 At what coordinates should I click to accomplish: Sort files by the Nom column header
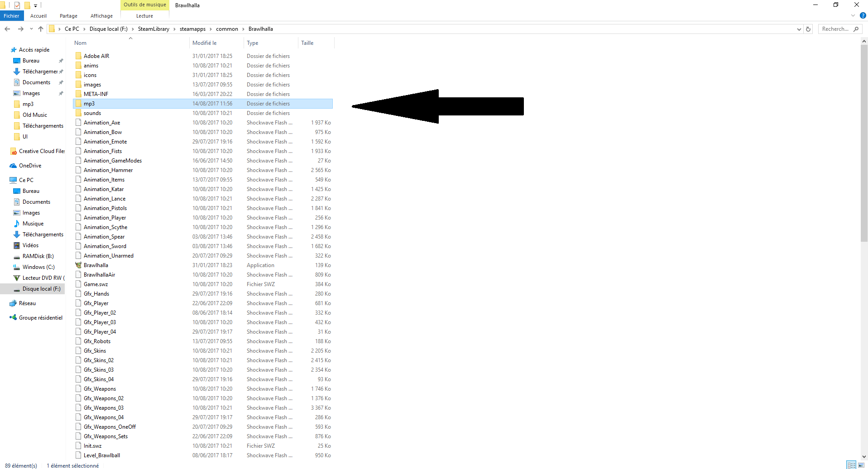[130, 43]
